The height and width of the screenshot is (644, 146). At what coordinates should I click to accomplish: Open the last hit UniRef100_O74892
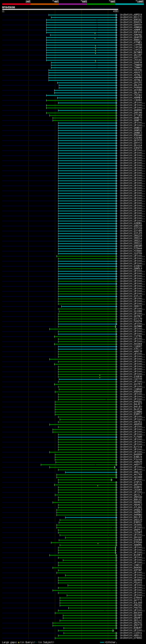click(x=131, y=638)
